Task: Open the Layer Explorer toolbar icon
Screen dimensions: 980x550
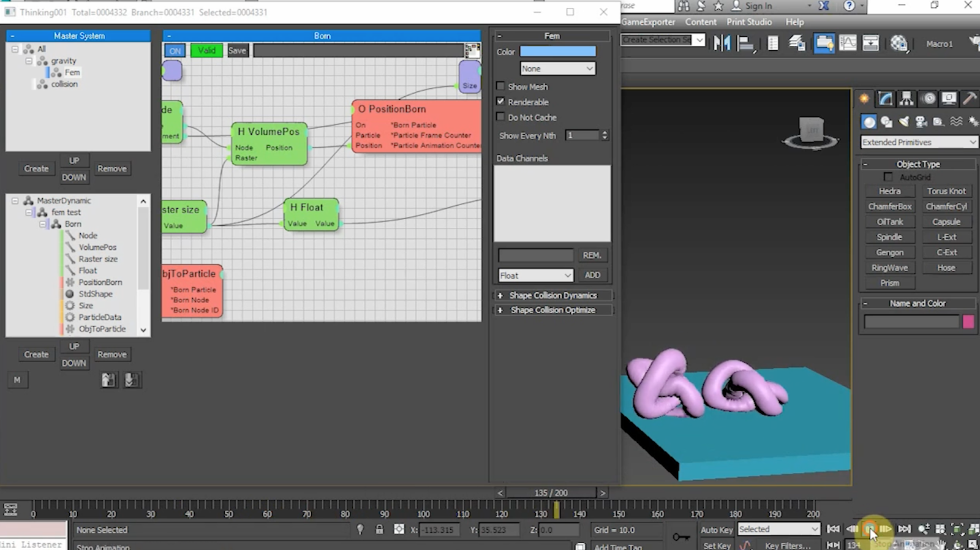Action: (x=797, y=43)
